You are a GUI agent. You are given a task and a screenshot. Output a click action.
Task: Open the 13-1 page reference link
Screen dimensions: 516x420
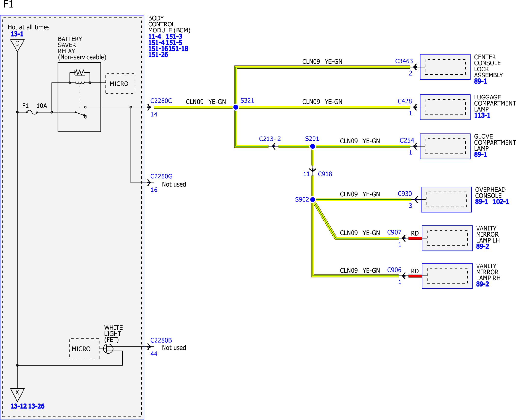coord(17,34)
